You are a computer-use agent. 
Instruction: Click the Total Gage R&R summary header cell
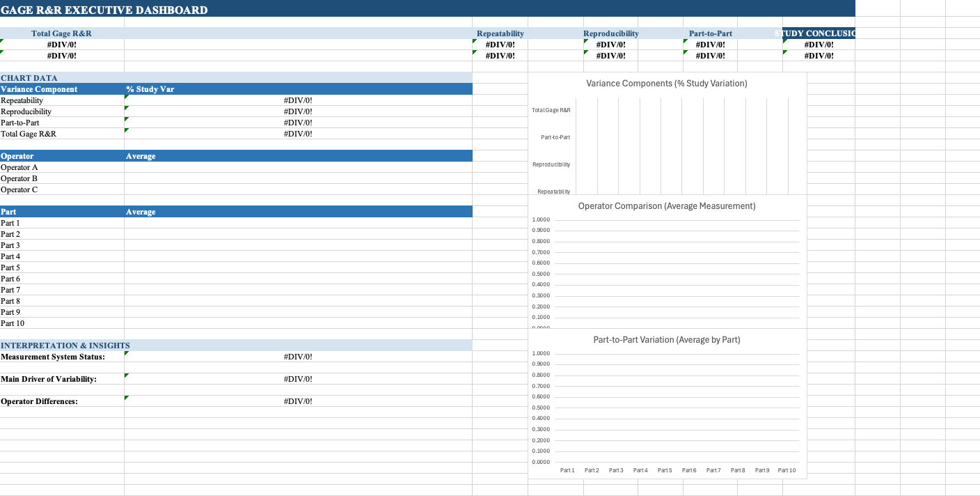pos(61,33)
